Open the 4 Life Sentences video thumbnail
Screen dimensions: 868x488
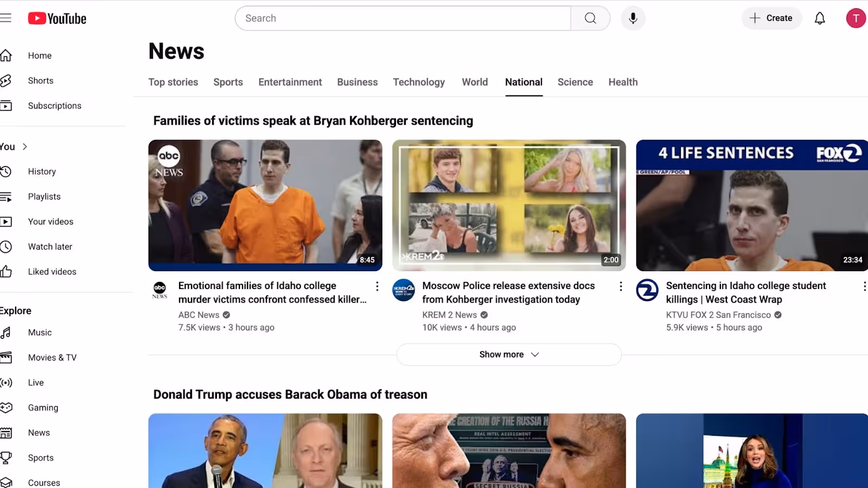(x=752, y=206)
